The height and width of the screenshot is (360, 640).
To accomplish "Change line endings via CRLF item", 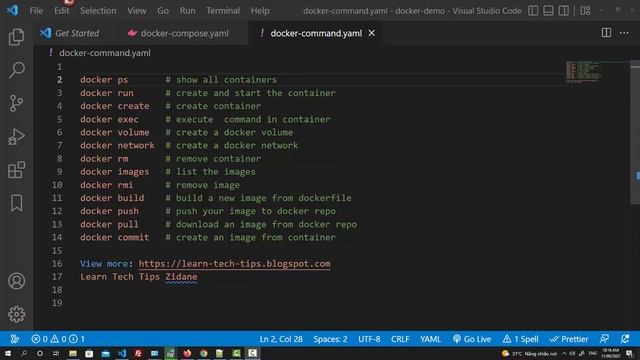I will pyautogui.click(x=400, y=339).
